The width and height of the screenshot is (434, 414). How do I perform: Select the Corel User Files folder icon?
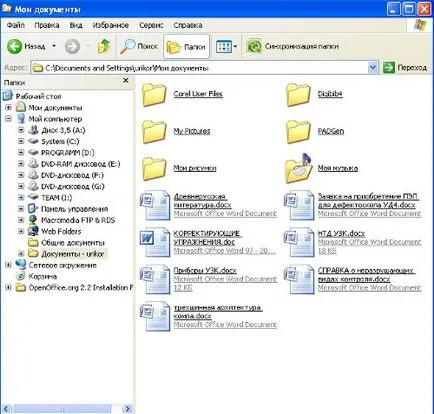click(x=154, y=95)
